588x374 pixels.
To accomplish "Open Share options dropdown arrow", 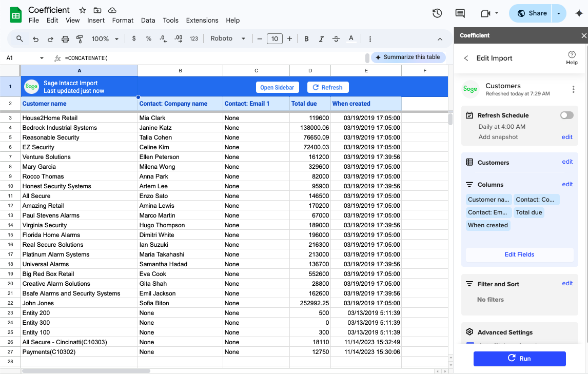I will point(559,13).
